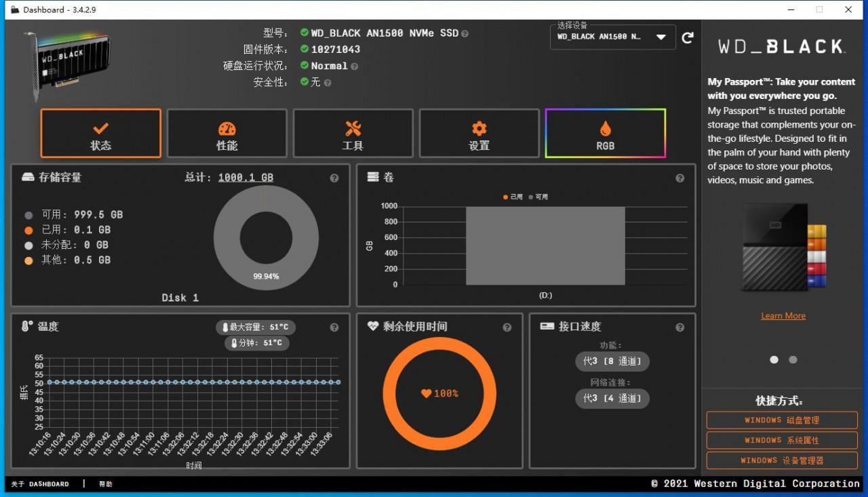Viewport: 868px width, 497px height.
Task: Click the D: volume bar in chart
Action: tap(545, 245)
